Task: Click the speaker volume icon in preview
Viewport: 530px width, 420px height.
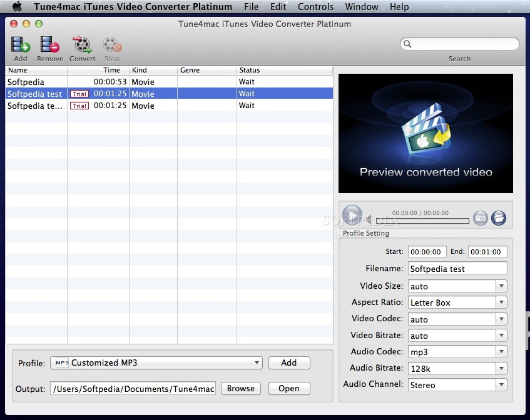Action: 369,219
